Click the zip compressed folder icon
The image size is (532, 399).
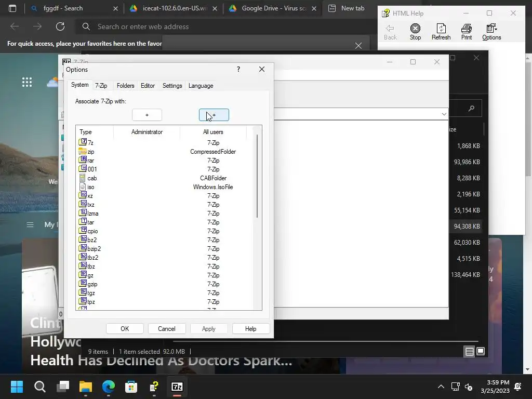pyautogui.click(x=83, y=151)
